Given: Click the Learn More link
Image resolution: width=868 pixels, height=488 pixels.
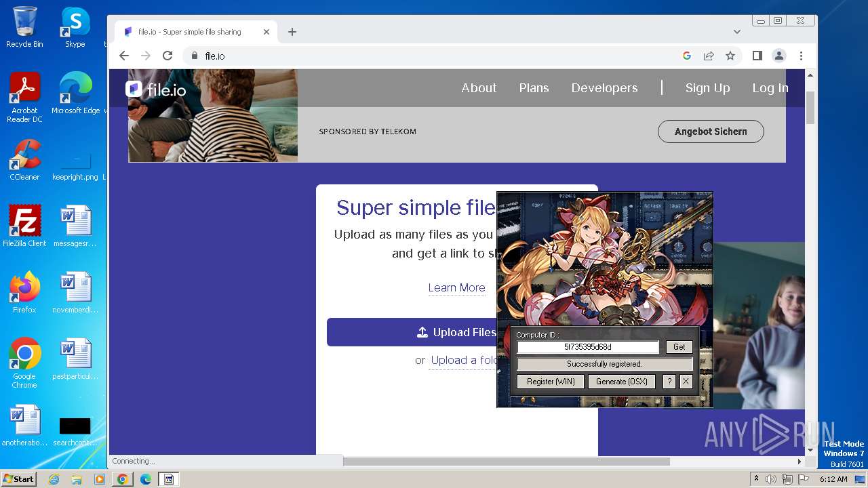Looking at the screenshot, I should pos(456,287).
